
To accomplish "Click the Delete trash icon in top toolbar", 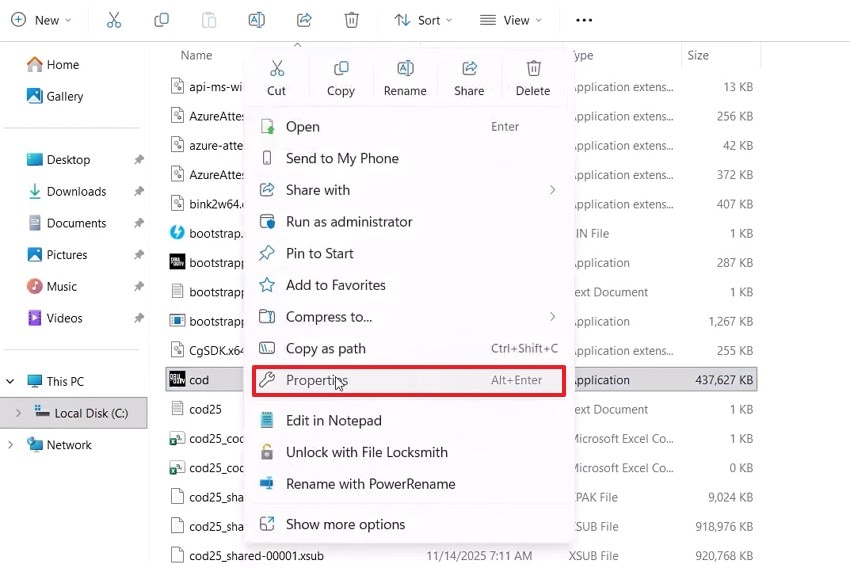I will (x=351, y=20).
